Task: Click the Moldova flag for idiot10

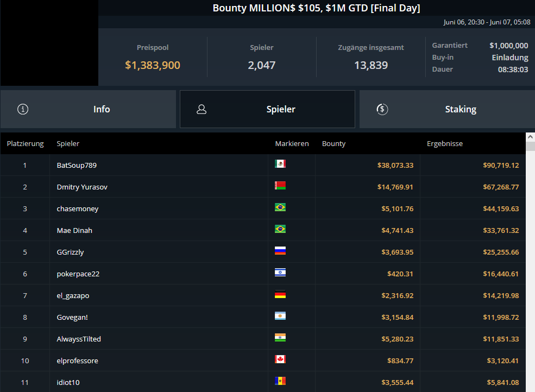Action: click(280, 381)
